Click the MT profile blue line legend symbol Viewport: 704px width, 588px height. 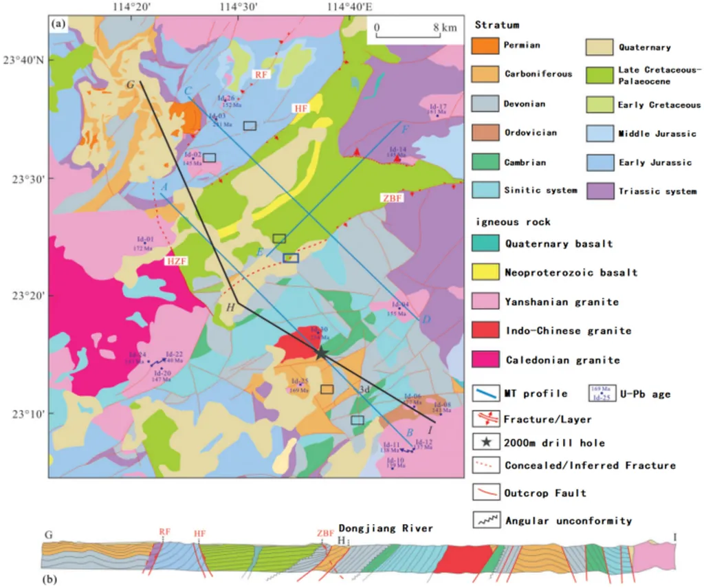[x=486, y=393]
